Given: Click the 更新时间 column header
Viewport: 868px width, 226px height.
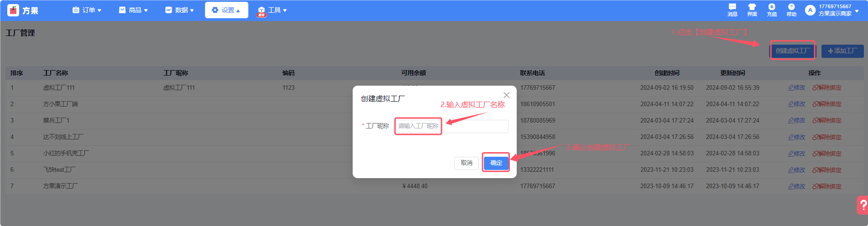Looking at the screenshot, I should (733, 73).
